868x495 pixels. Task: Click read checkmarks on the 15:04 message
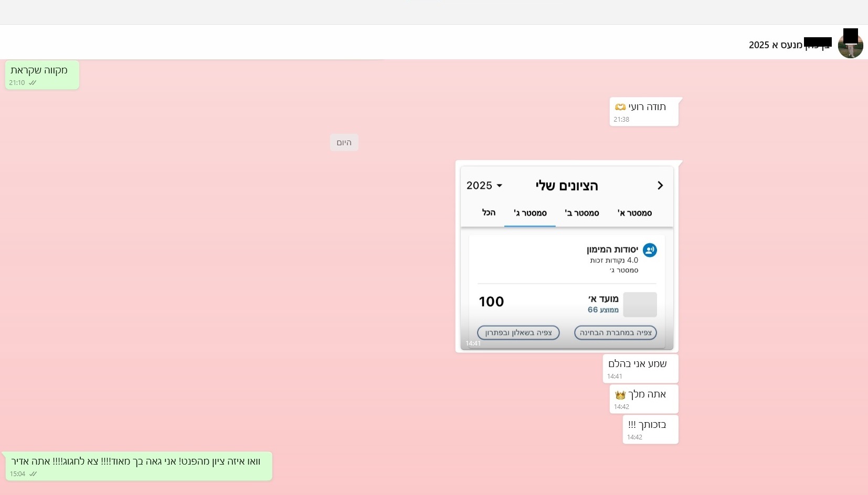coord(33,474)
